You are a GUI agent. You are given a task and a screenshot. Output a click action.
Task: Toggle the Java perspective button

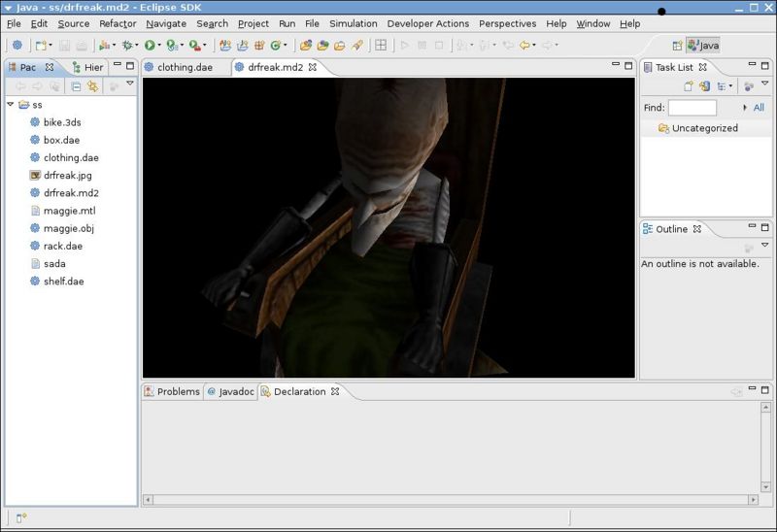703,46
